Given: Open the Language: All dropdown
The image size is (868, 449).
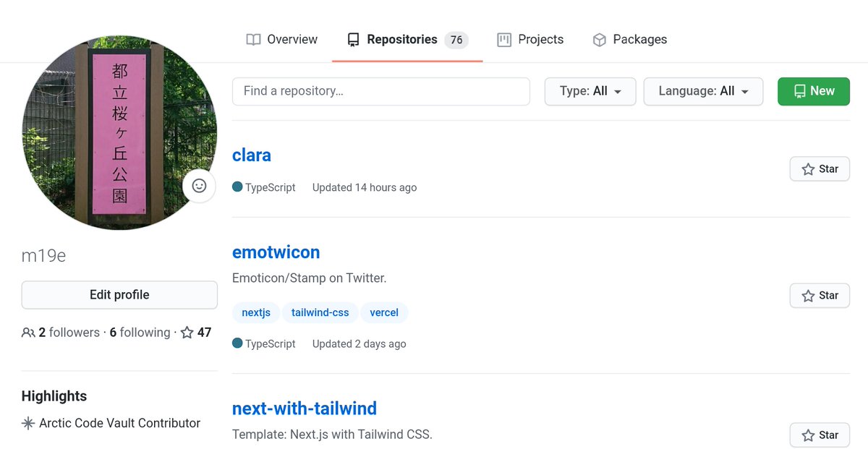Looking at the screenshot, I should tap(703, 91).
